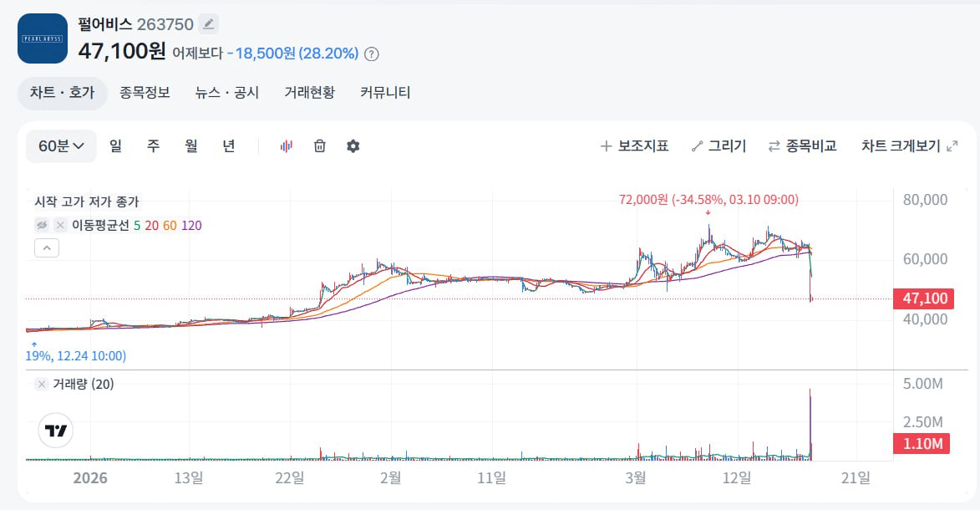Remove the 이동평균선 indicator
This screenshot has height=510, width=980.
[60, 225]
